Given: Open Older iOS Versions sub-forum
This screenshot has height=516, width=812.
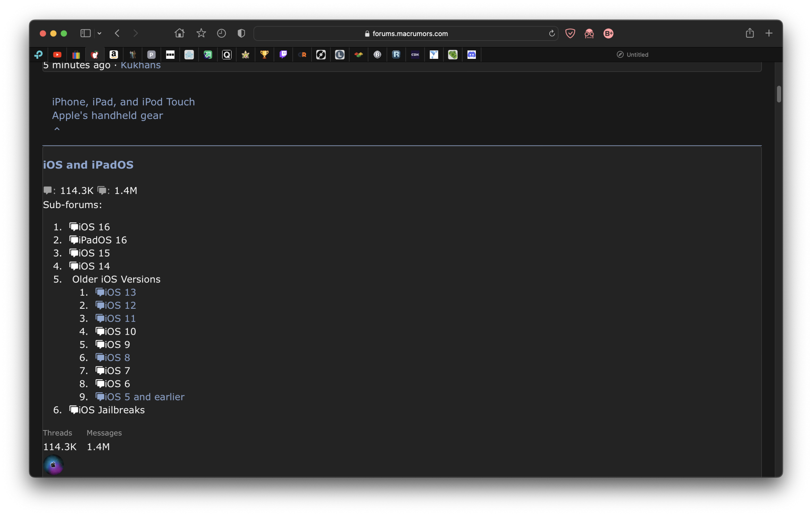Looking at the screenshot, I should pos(116,279).
